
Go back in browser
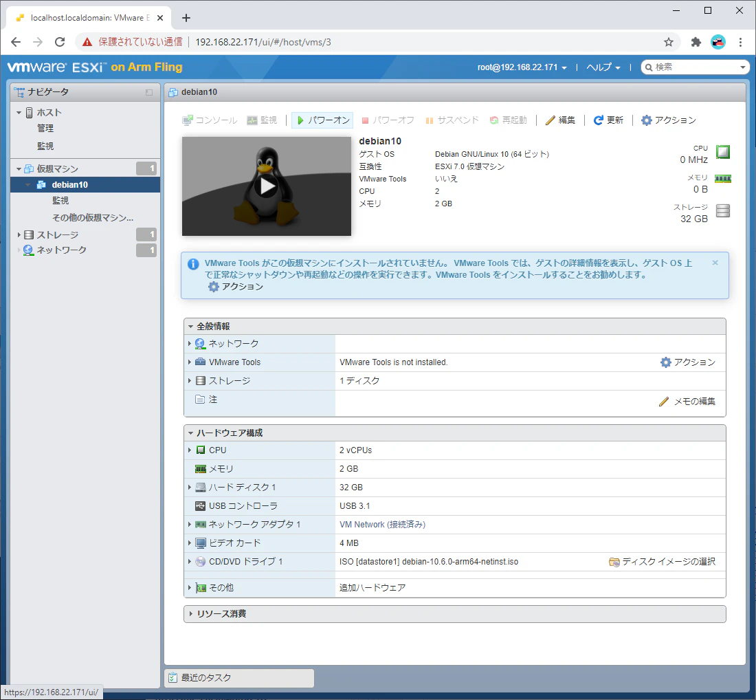pyautogui.click(x=15, y=42)
